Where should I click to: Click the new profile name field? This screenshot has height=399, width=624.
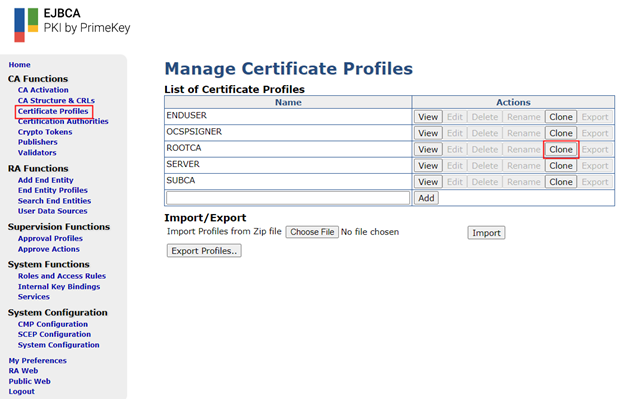point(288,198)
